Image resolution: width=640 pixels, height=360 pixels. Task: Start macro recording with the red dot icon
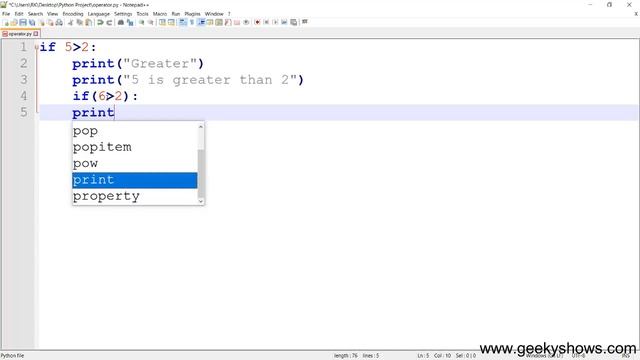pos(258,22)
